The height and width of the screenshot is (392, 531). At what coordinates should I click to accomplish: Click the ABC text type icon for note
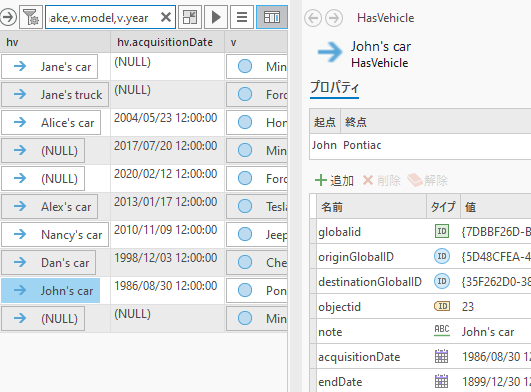442,330
